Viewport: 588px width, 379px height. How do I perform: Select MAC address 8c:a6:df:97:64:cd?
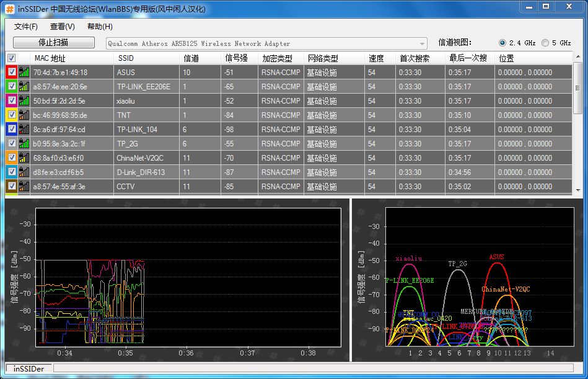pos(59,130)
